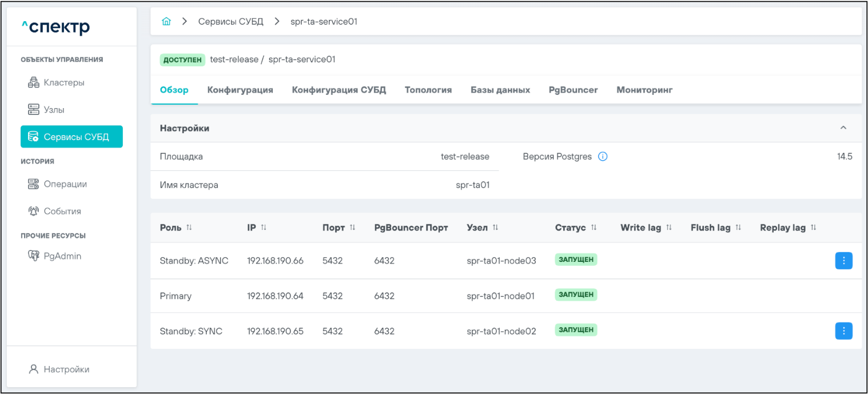The image size is (868, 394).
Task: Launch PgAdmin from sidebar
Action: [62, 256]
